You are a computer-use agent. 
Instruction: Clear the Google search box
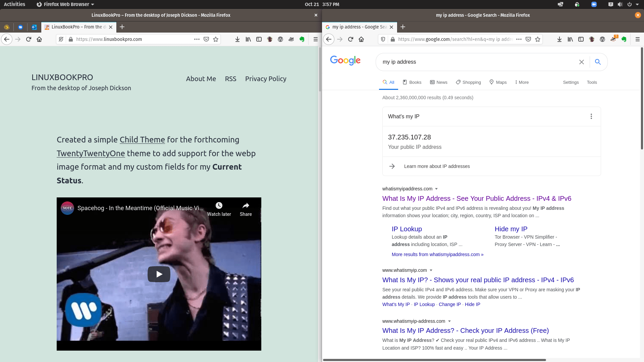[582, 62]
